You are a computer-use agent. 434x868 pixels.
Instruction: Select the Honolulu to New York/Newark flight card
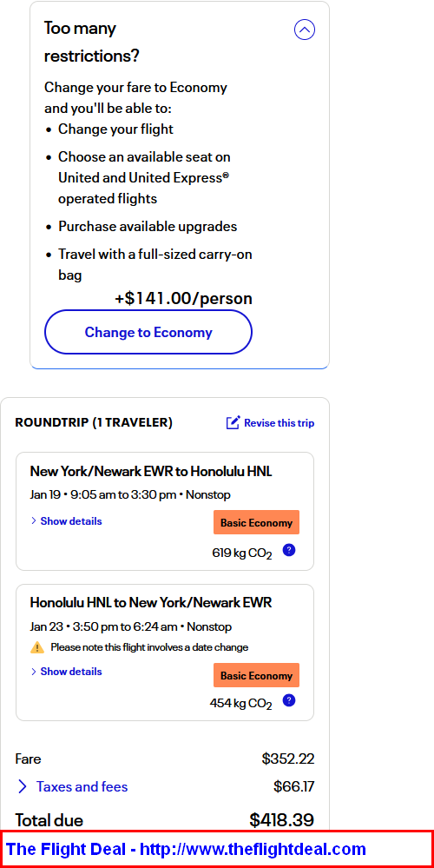(165, 653)
